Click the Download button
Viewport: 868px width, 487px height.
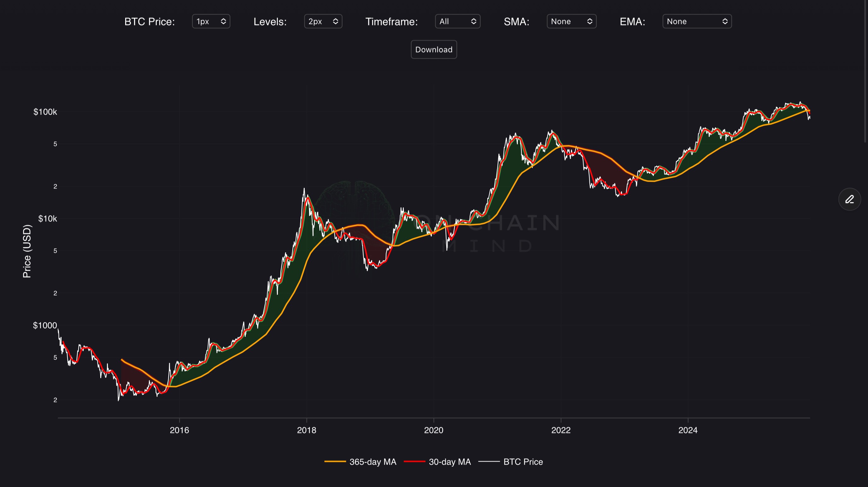click(434, 50)
